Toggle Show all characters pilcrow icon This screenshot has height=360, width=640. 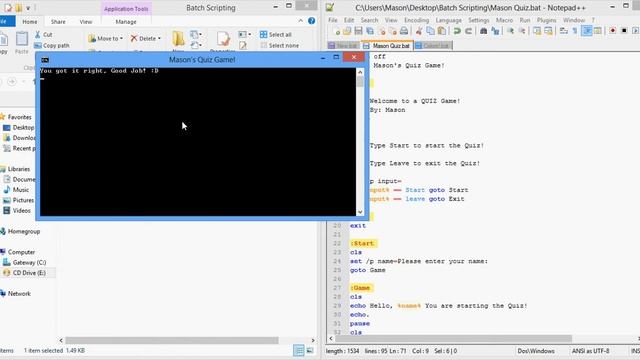[575, 31]
